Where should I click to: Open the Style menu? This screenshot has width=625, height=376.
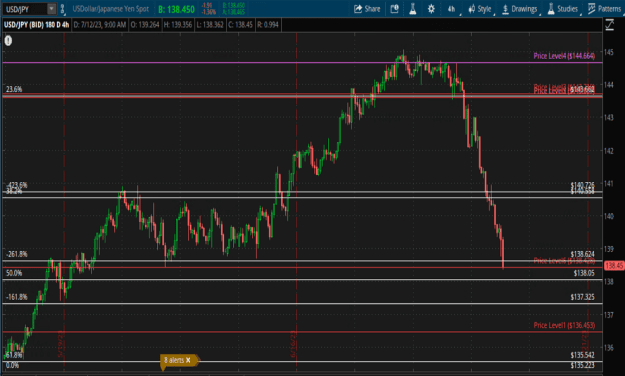480,9
